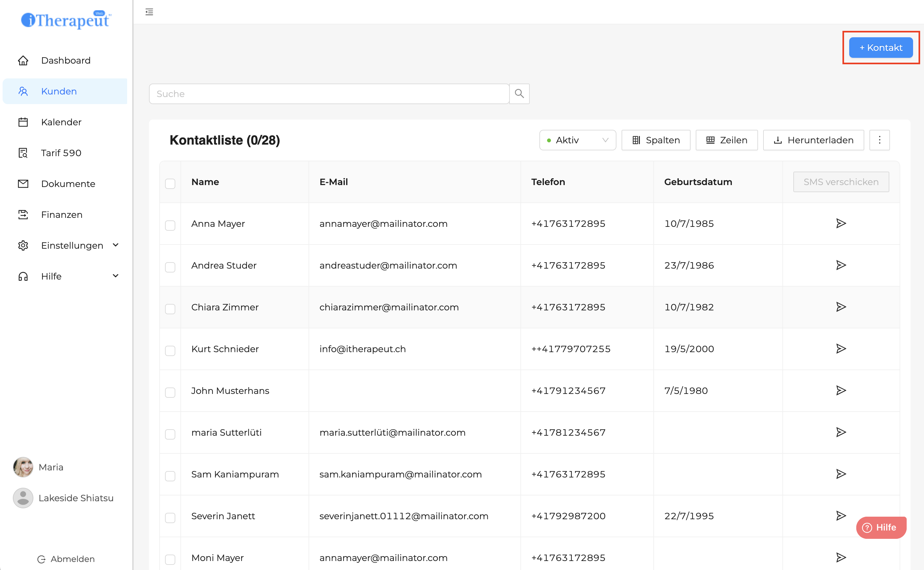Click the search magnifier icon button
This screenshot has height=570, width=924.
[519, 94]
